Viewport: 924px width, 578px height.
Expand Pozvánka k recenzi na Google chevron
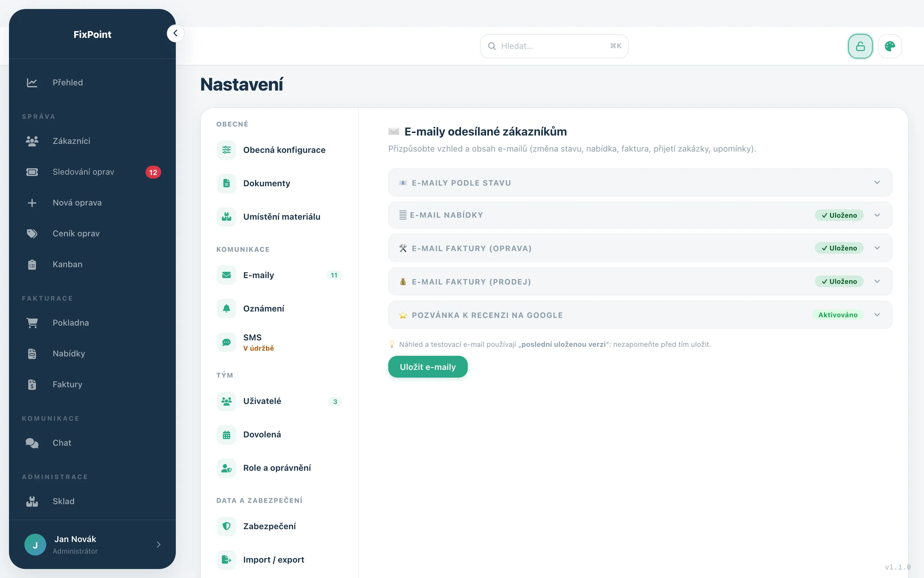pyautogui.click(x=877, y=315)
